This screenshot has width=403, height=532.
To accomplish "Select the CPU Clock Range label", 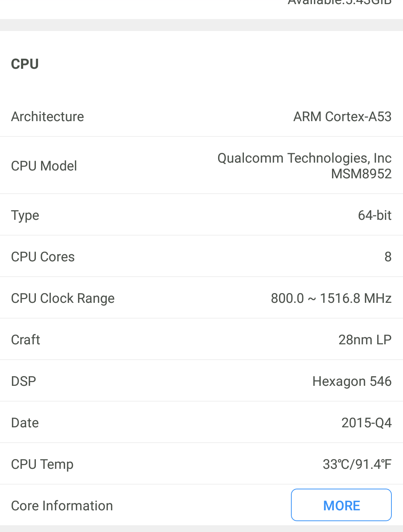I will point(63,299).
